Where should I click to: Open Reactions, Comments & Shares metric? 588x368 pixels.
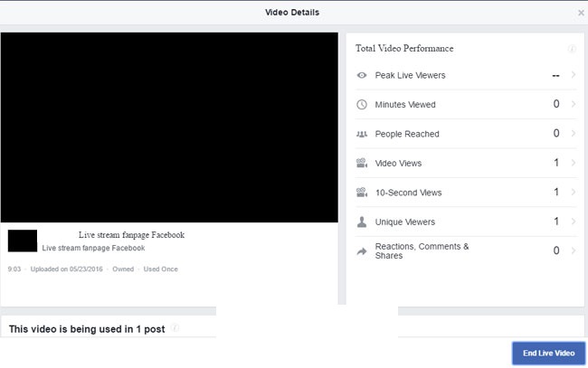[x=466, y=250]
